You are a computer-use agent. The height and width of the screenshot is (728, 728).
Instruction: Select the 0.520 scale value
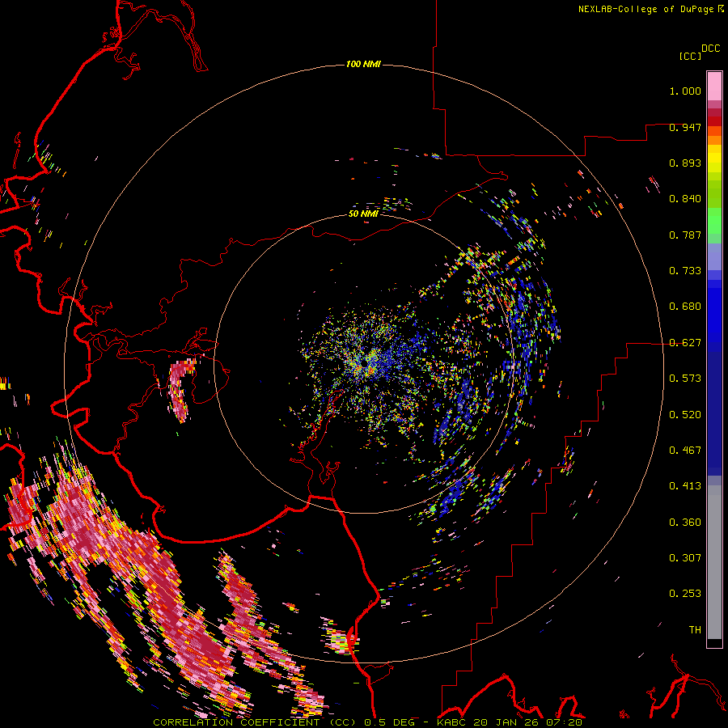point(685,415)
